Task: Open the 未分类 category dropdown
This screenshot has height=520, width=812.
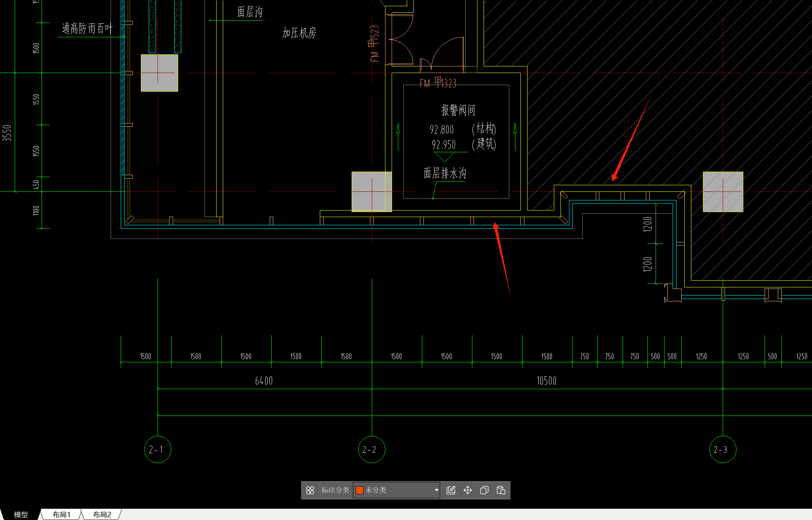Action: pos(396,490)
